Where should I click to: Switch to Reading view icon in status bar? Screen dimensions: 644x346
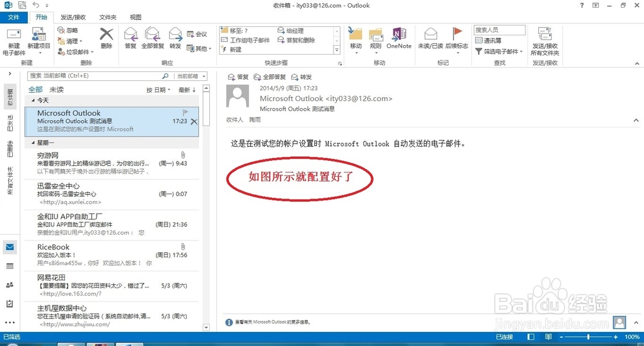click(548, 336)
